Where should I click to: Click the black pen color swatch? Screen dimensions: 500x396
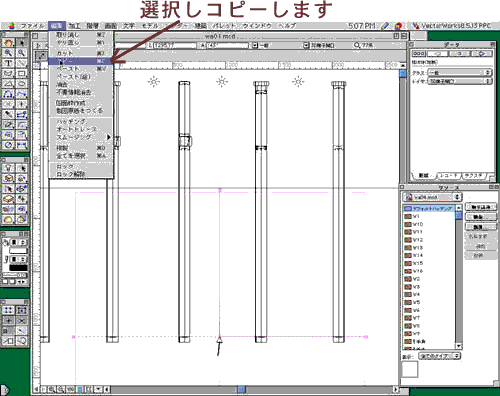click(18, 268)
